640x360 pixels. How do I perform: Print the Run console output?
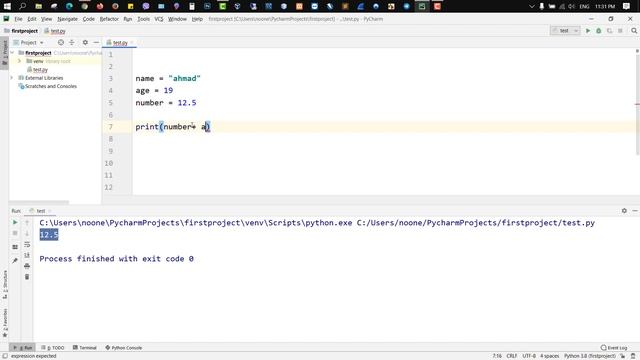tap(27, 266)
